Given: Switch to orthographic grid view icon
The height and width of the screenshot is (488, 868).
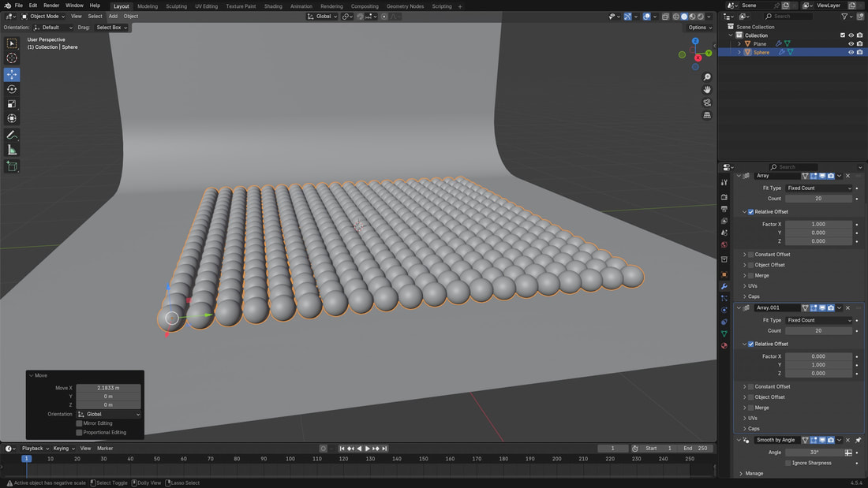Looking at the screenshot, I should tap(707, 115).
